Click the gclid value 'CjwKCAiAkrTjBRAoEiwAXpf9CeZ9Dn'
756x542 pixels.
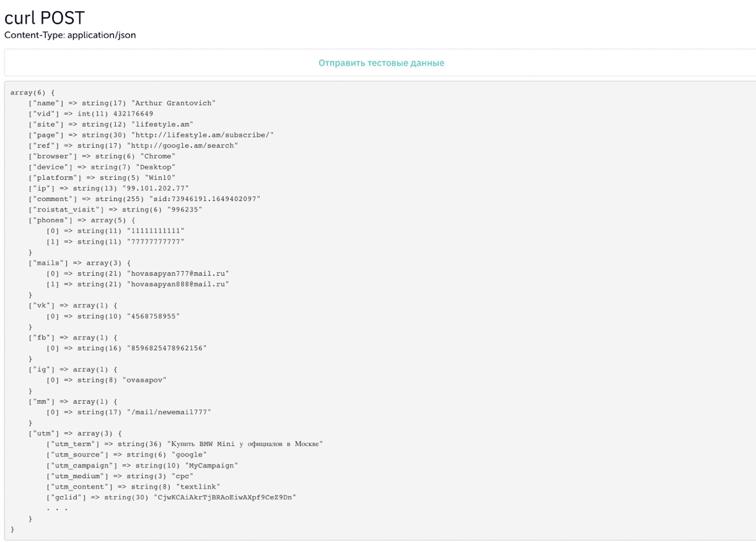coord(225,497)
